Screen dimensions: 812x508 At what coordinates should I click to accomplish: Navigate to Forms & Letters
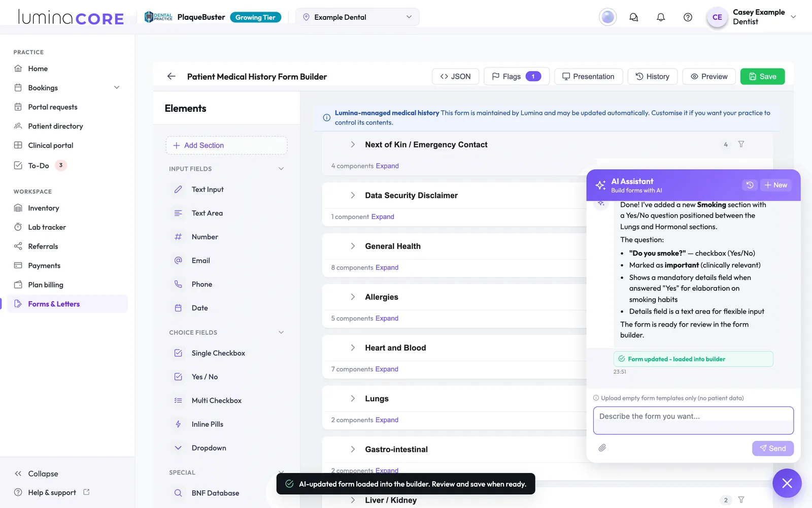click(x=67, y=304)
